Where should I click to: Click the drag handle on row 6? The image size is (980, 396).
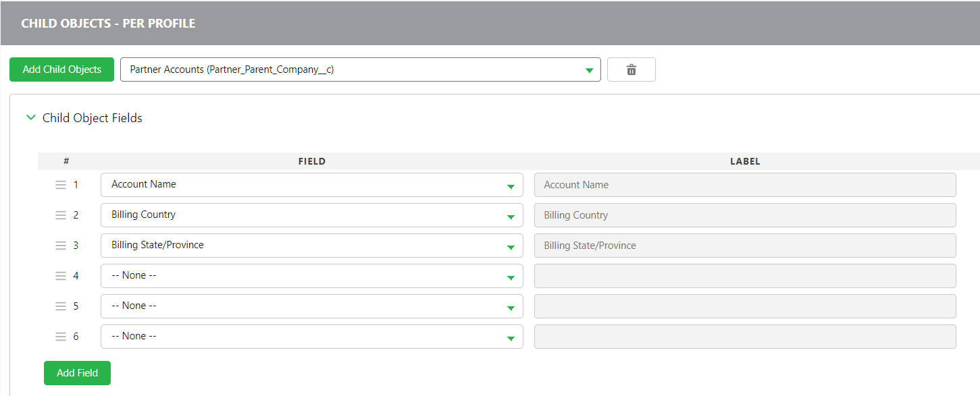61,336
